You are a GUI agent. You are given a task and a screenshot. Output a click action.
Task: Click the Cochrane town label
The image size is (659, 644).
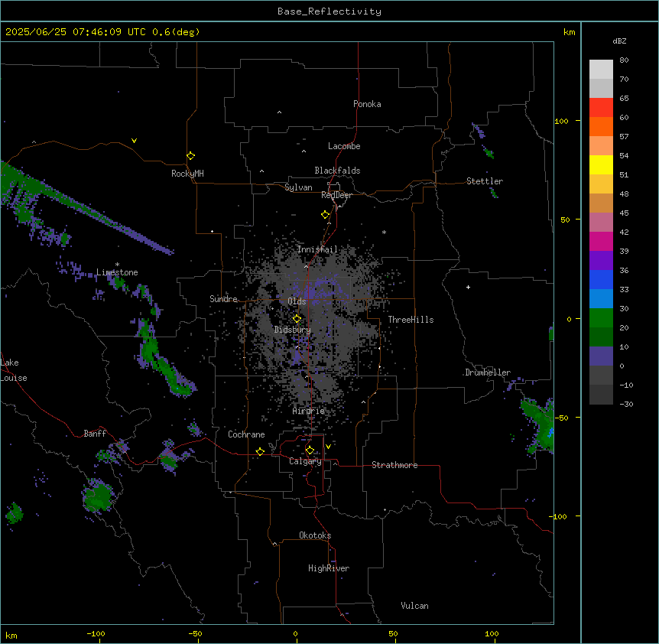tap(246, 434)
